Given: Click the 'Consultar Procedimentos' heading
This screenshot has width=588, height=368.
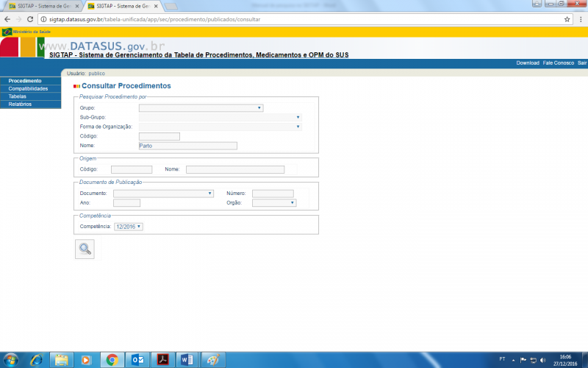Looking at the screenshot, I should pyautogui.click(x=126, y=86).
